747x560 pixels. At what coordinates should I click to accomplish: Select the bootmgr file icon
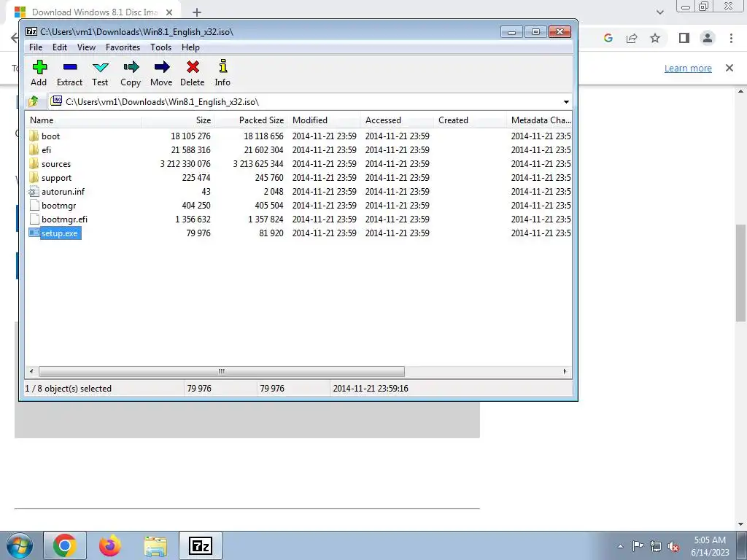pos(34,205)
